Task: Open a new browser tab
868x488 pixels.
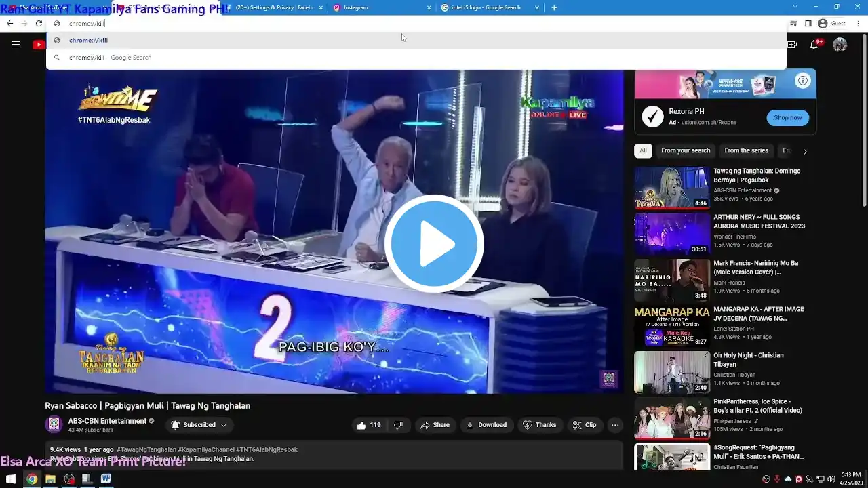Action: click(x=554, y=7)
